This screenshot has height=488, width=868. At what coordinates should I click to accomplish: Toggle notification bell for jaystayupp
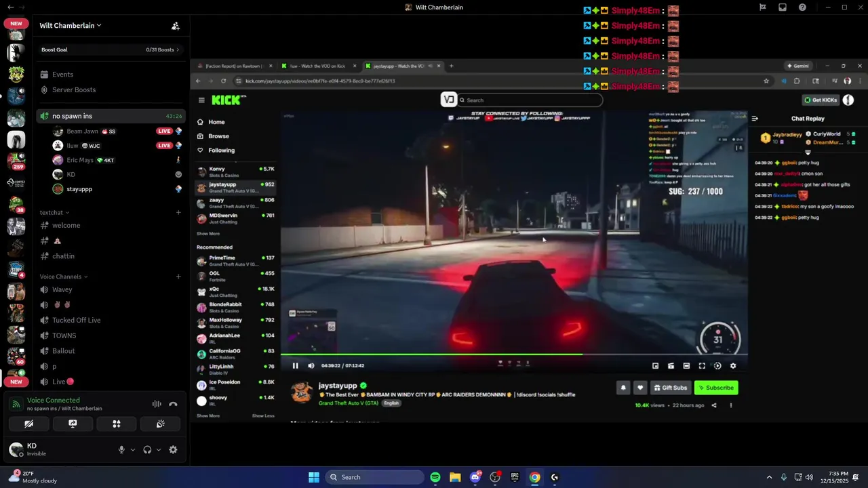[x=623, y=388]
